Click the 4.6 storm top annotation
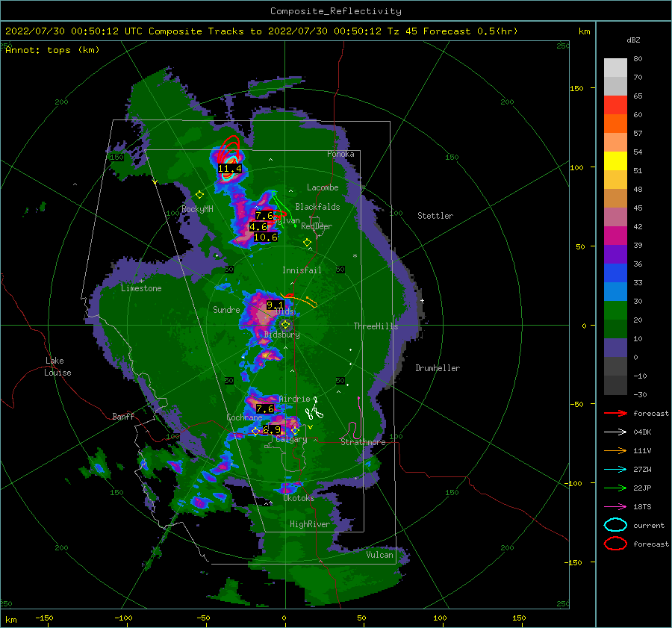Screen dimensions: 672x628 point(258,227)
